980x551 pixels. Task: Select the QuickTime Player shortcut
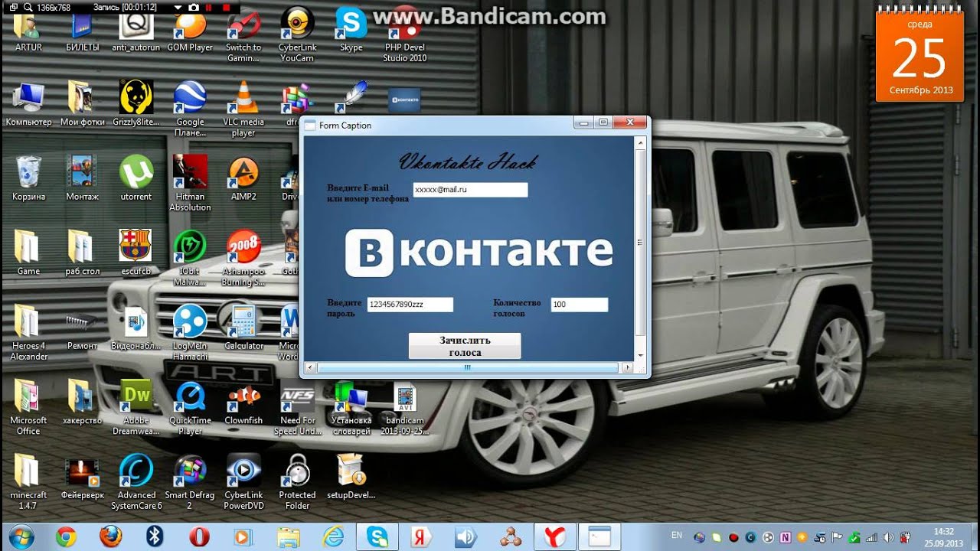190,407
